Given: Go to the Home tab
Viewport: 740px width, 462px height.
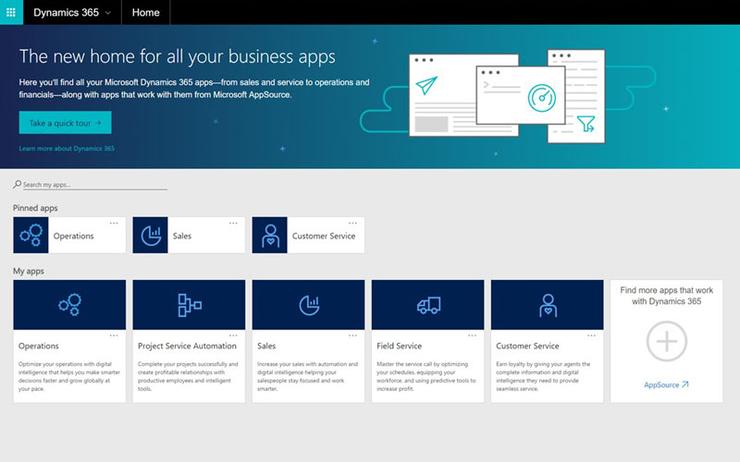Looking at the screenshot, I should coord(145,13).
